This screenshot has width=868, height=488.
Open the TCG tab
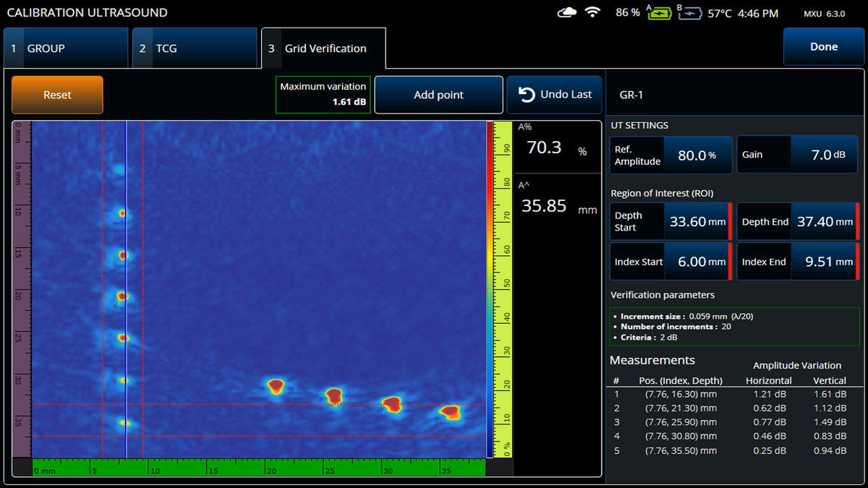[x=195, y=48]
